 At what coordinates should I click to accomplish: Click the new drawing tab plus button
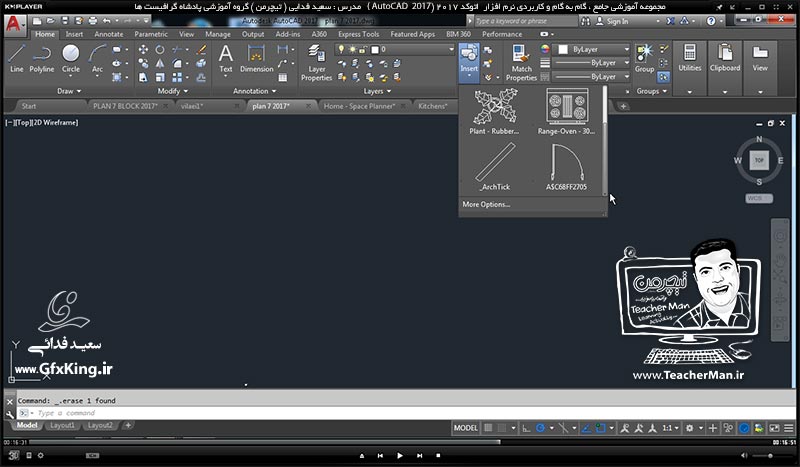623,106
